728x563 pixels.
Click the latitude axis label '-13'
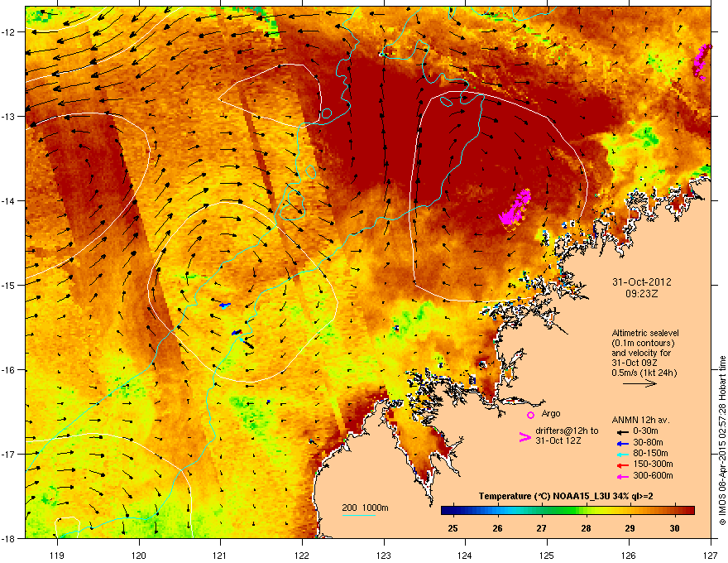8,117
